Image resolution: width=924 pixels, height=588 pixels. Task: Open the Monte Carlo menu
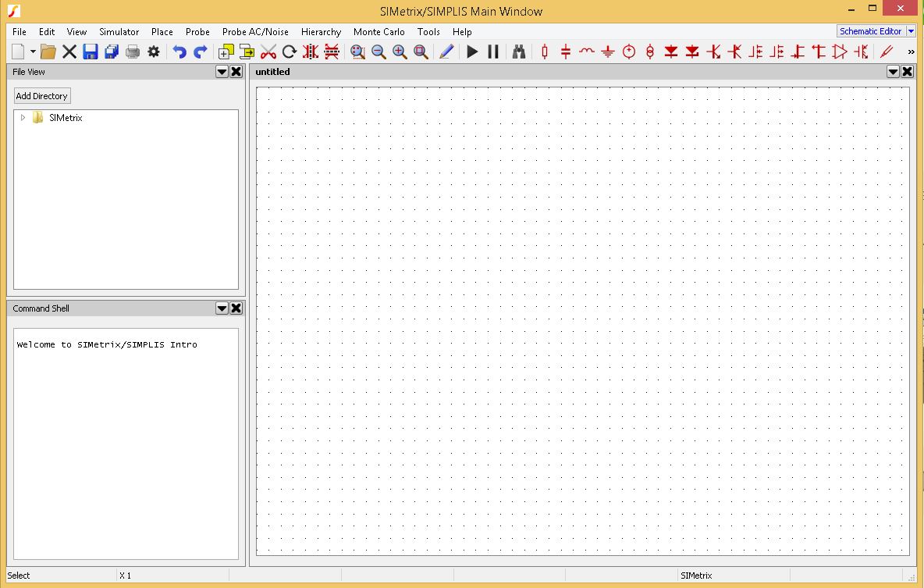(379, 32)
